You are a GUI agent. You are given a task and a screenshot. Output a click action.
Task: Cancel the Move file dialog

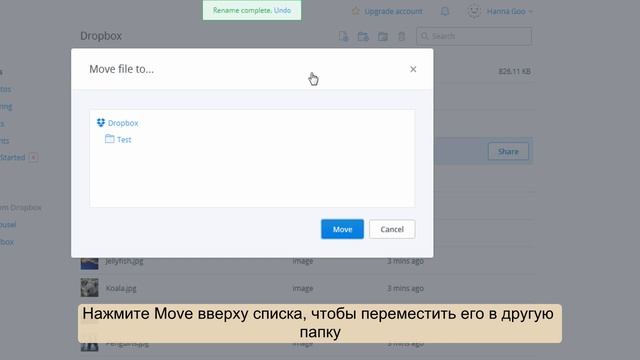pyautogui.click(x=392, y=229)
